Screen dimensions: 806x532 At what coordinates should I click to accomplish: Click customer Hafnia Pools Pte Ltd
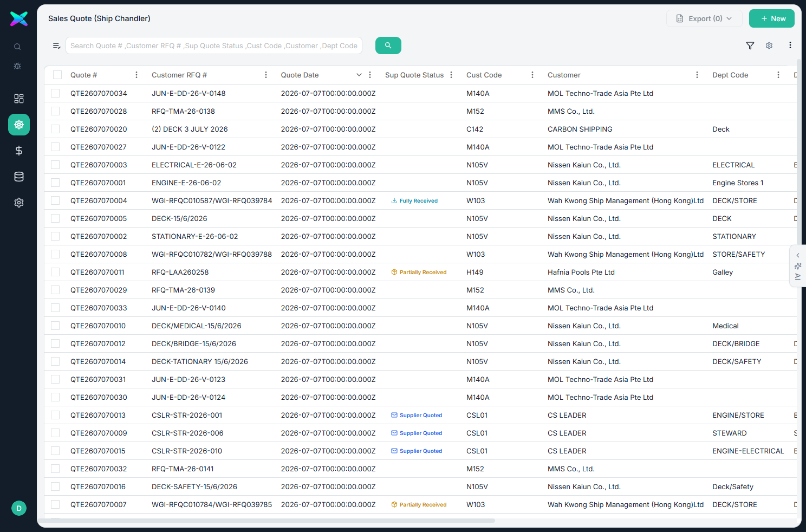pos(581,272)
